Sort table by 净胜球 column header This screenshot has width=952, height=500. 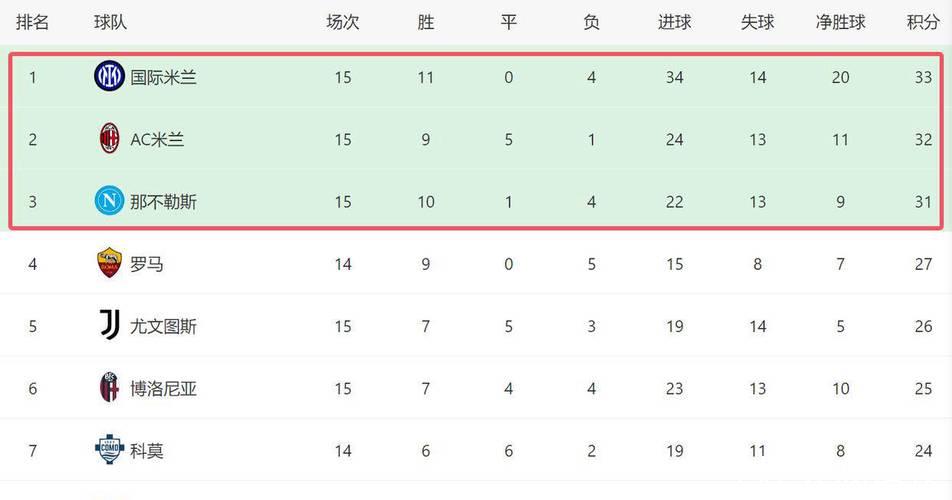(x=840, y=22)
